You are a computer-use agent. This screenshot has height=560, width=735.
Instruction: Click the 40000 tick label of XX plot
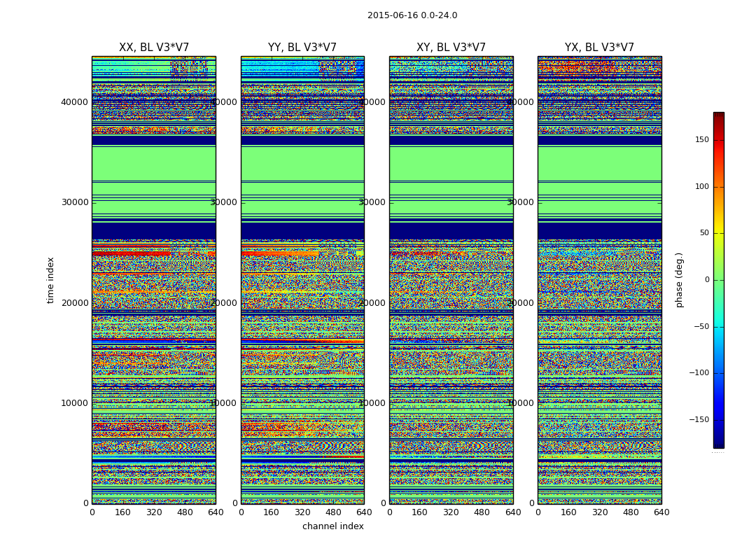tap(74, 102)
